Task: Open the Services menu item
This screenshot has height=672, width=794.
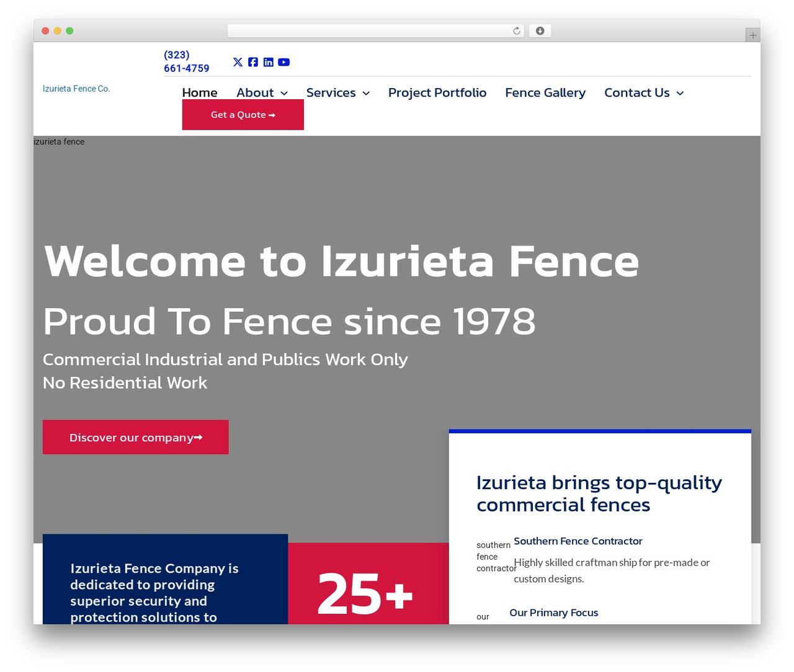Action: click(331, 92)
